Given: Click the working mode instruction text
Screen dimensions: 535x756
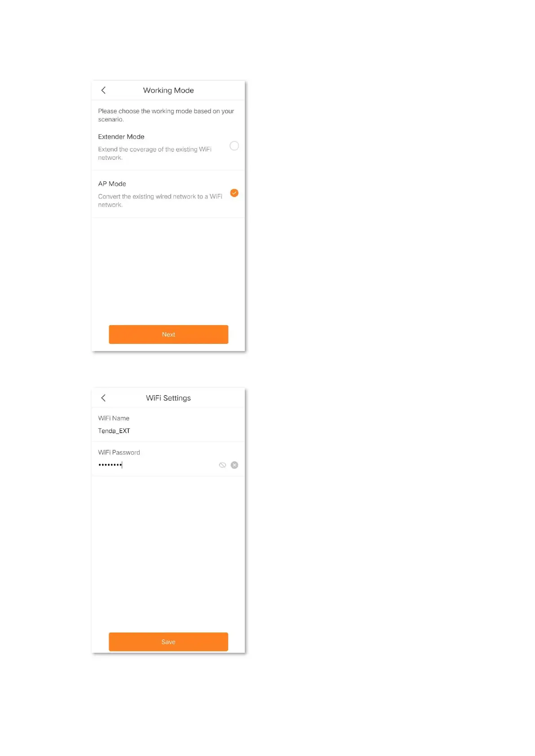Looking at the screenshot, I should (x=166, y=115).
